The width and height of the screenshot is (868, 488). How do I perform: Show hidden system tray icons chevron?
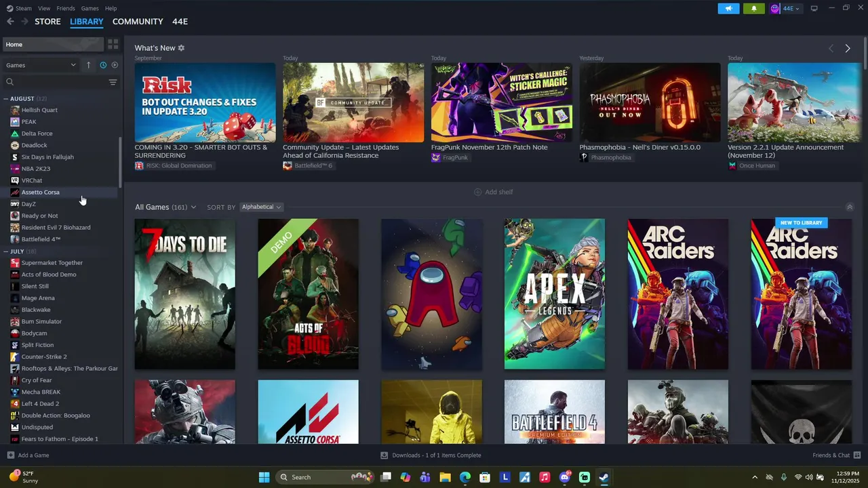[755, 477]
